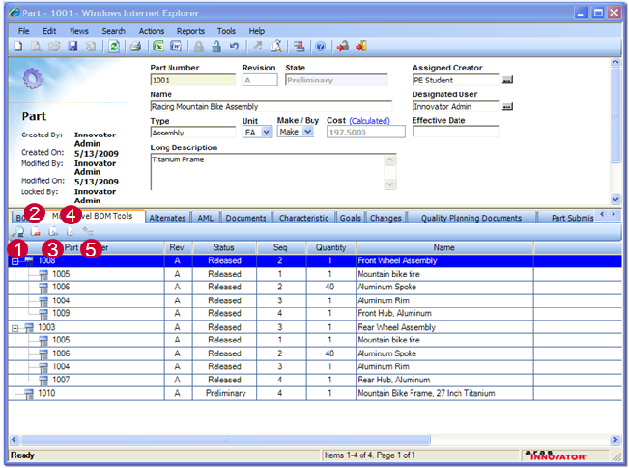
Task: Open the Reports menu
Action: tap(190, 31)
